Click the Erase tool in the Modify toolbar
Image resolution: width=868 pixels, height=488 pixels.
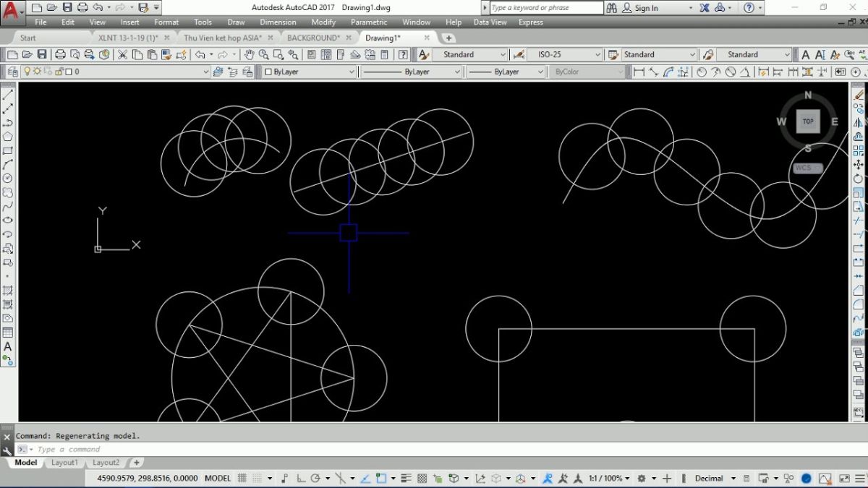(859, 95)
